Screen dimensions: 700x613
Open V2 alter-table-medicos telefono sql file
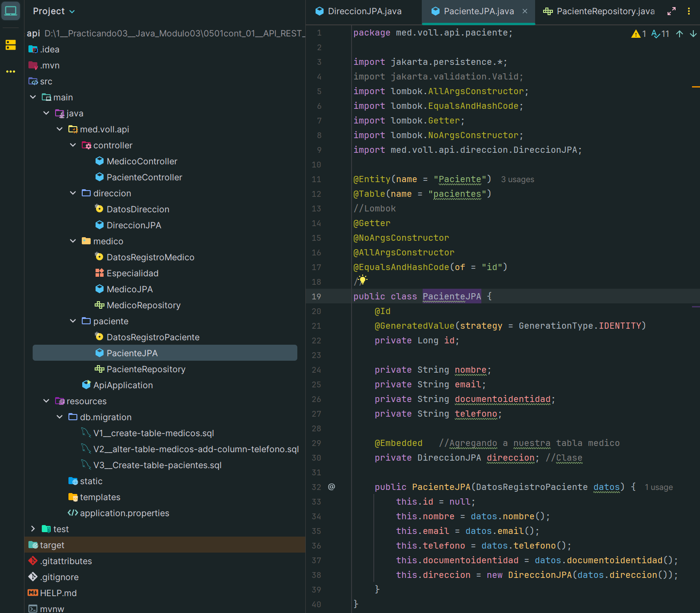[190, 449]
